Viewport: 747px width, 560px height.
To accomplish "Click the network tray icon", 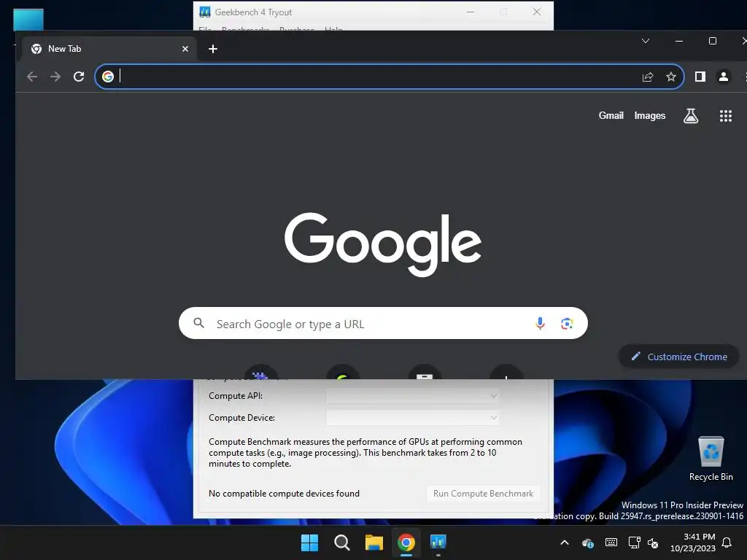I will click(634, 542).
